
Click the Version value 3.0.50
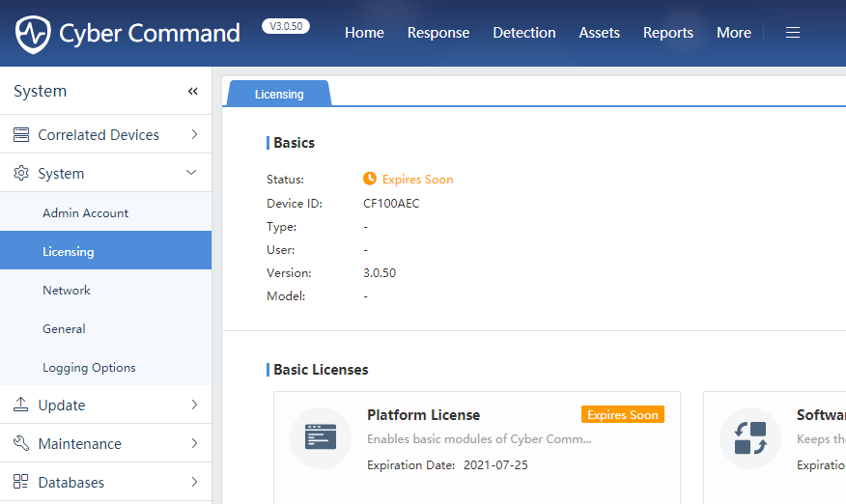coord(380,273)
